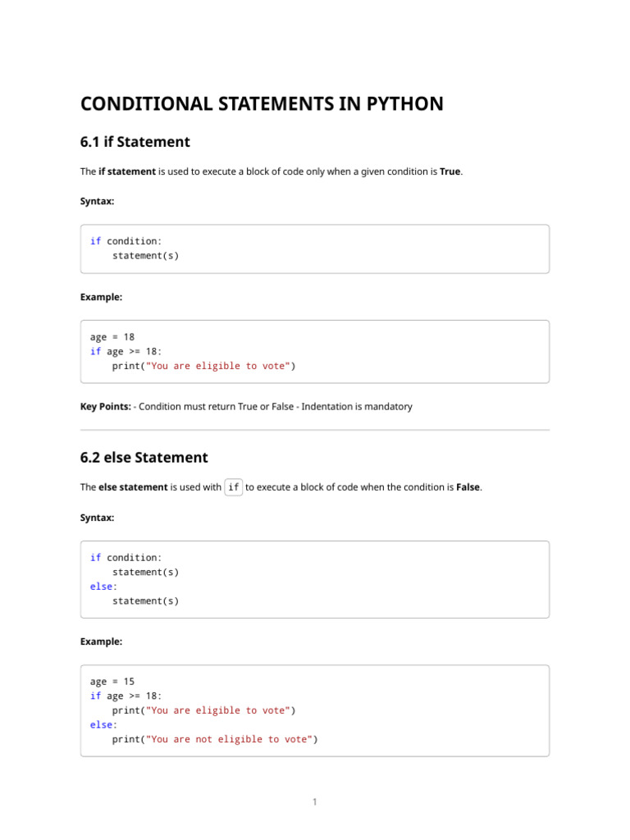630x840 pixels.
Task: Click the age = 18 code line
Action: pos(112,337)
